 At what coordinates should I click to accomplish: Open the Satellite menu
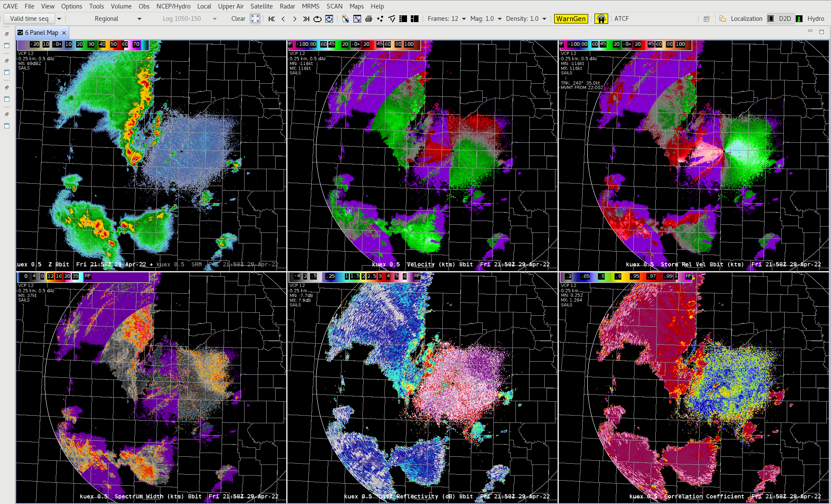click(x=262, y=6)
